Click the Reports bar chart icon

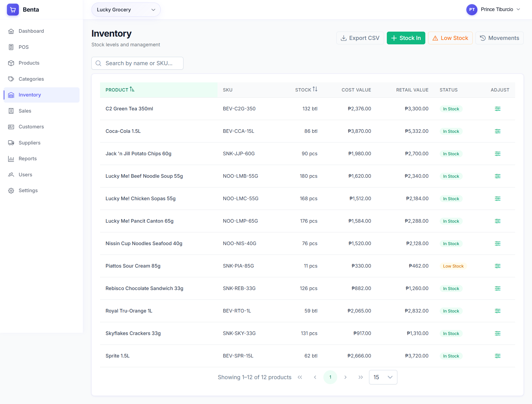click(x=11, y=159)
